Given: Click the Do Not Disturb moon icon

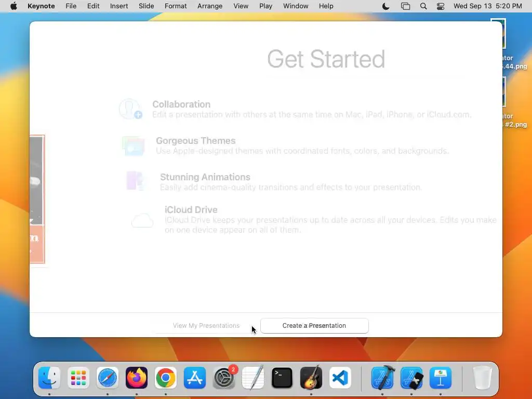Looking at the screenshot, I should tap(386, 6).
